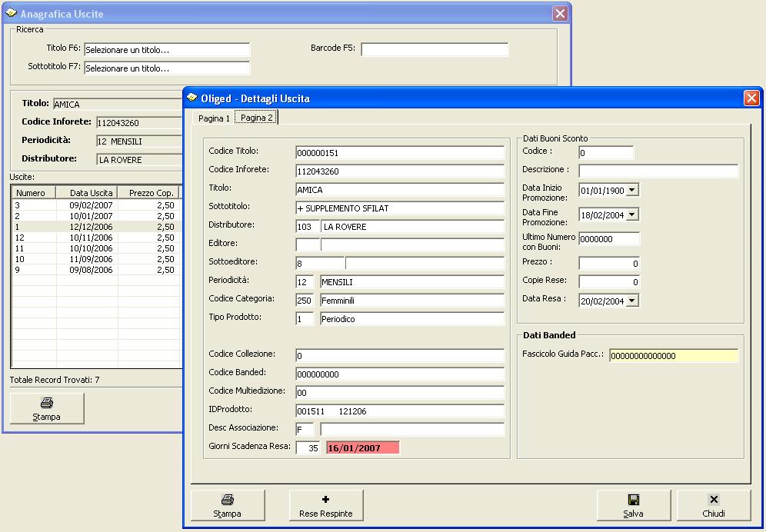The image size is (766, 532).
Task: Click the Sottoeditore code field with 8
Action: point(320,264)
